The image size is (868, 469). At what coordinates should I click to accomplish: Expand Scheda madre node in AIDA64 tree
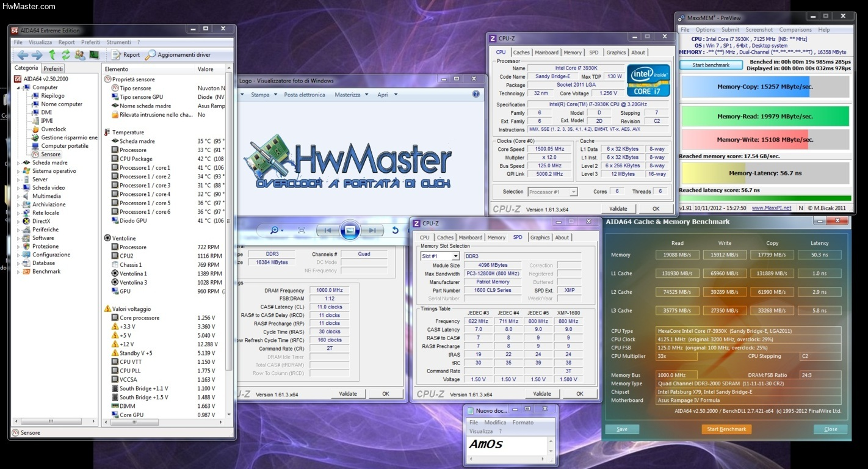[x=18, y=163]
